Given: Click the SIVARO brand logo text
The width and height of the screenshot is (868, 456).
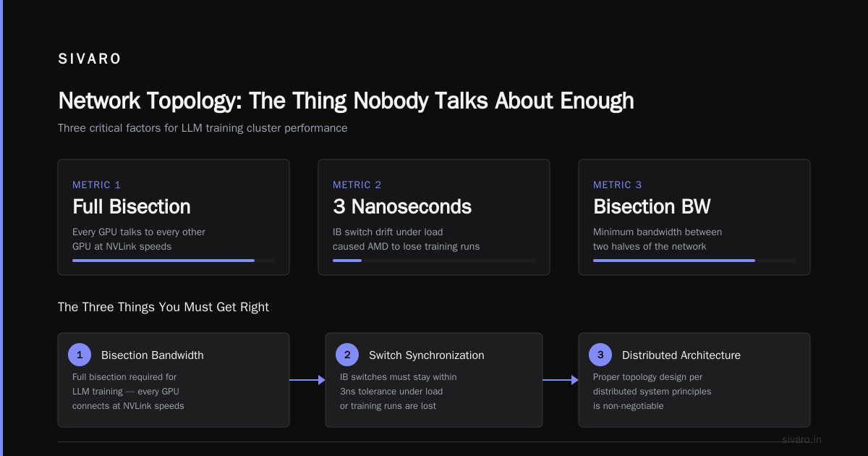Looking at the screenshot, I should click(90, 59).
